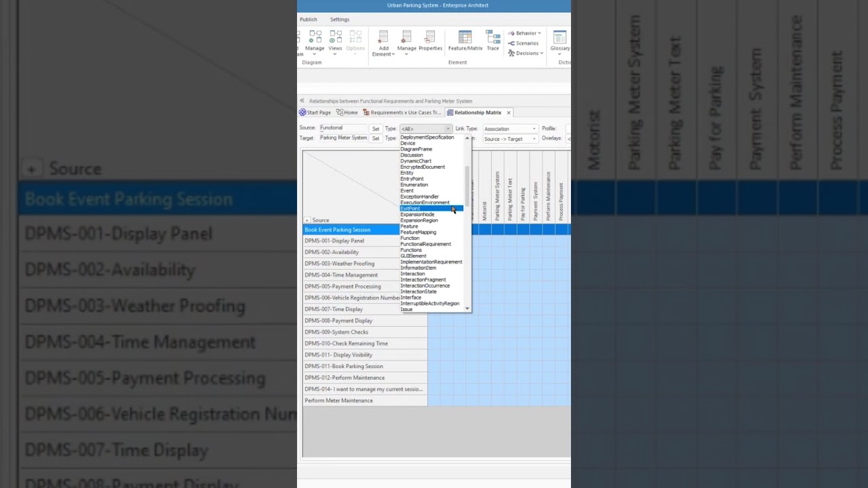Click the type list scroll-up arrow
The height and width of the screenshot is (488, 868).
tap(467, 138)
